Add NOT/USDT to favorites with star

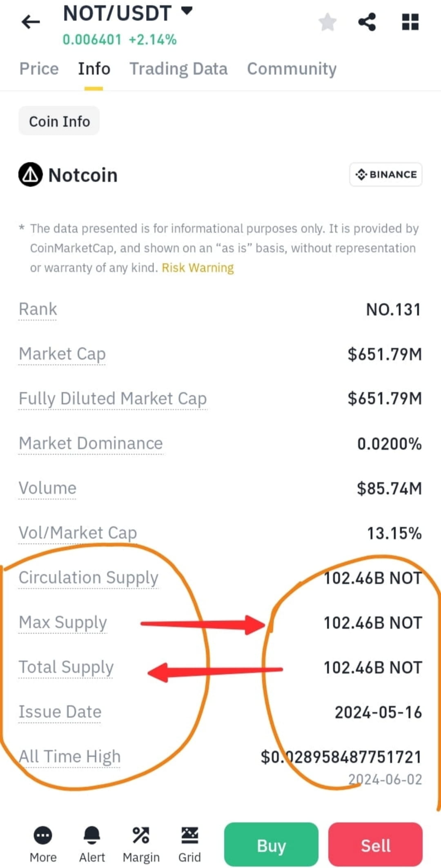(x=327, y=22)
